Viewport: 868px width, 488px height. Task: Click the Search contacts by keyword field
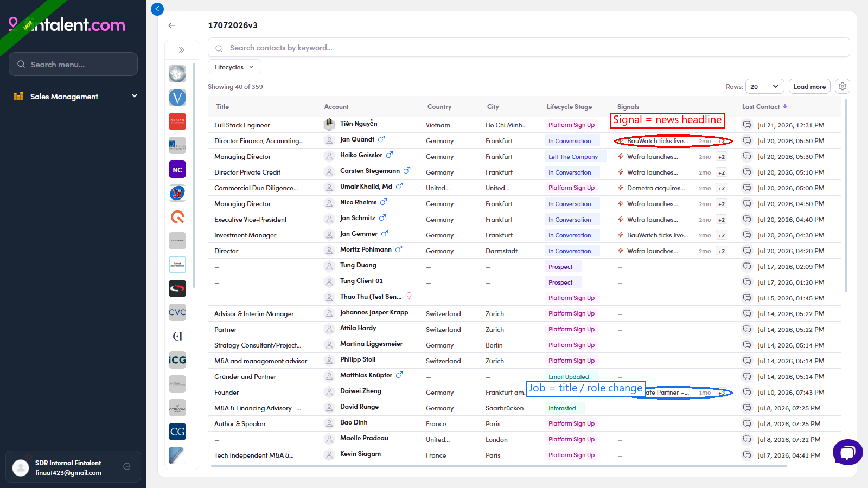pyautogui.click(x=529, y=48)
